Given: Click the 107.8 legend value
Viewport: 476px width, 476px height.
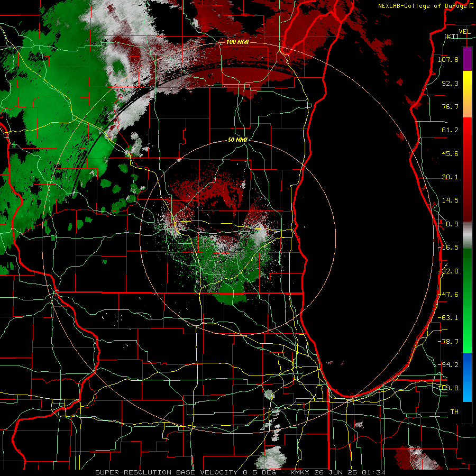Looking at the screenshot, I should [448, 59].
